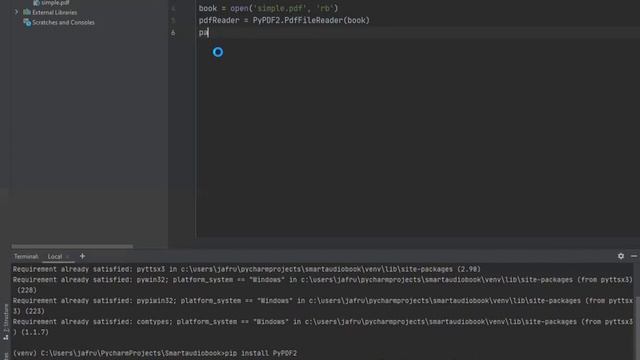The image size is (640, 360).
Task: Click the pdfReader = PyPDF2.PdfFileReader(book) line
Action: 284,20
